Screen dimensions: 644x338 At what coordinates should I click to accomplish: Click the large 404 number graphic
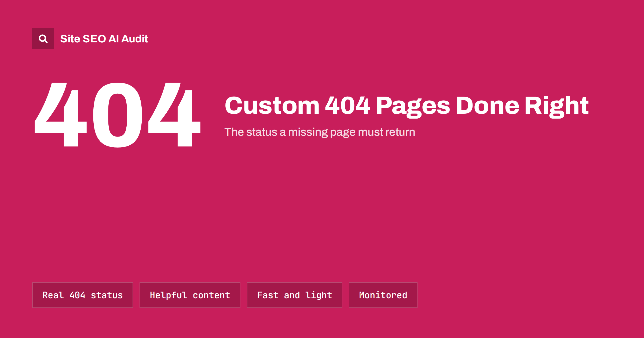point(118,115)
